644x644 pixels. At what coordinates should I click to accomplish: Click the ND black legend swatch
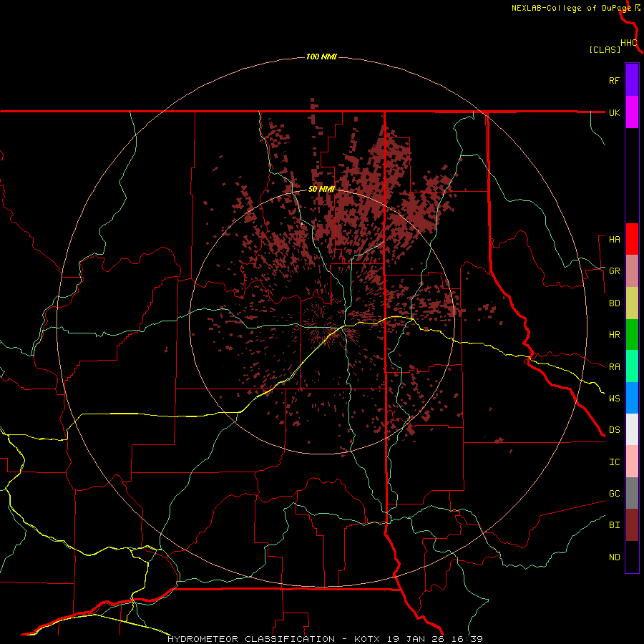632,557
